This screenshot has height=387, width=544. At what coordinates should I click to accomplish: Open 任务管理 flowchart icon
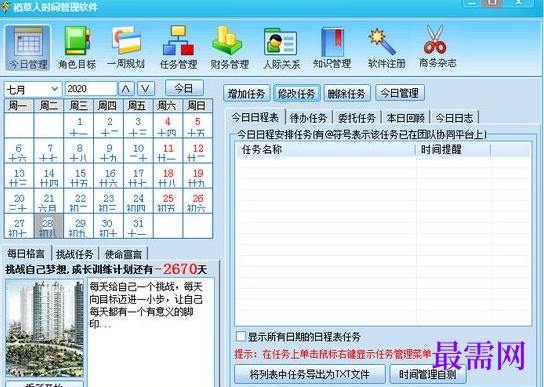point(178,48)
